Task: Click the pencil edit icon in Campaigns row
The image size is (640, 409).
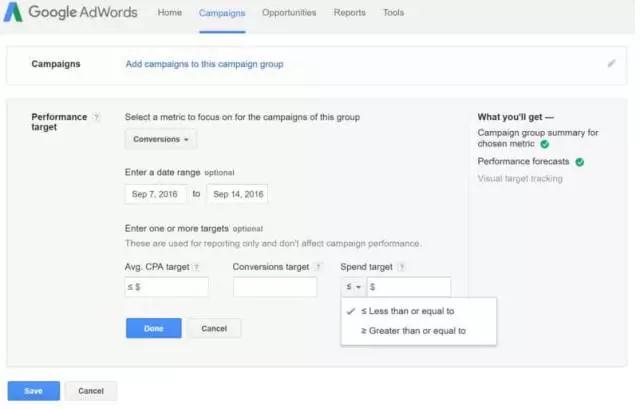Action: point(611,63)
